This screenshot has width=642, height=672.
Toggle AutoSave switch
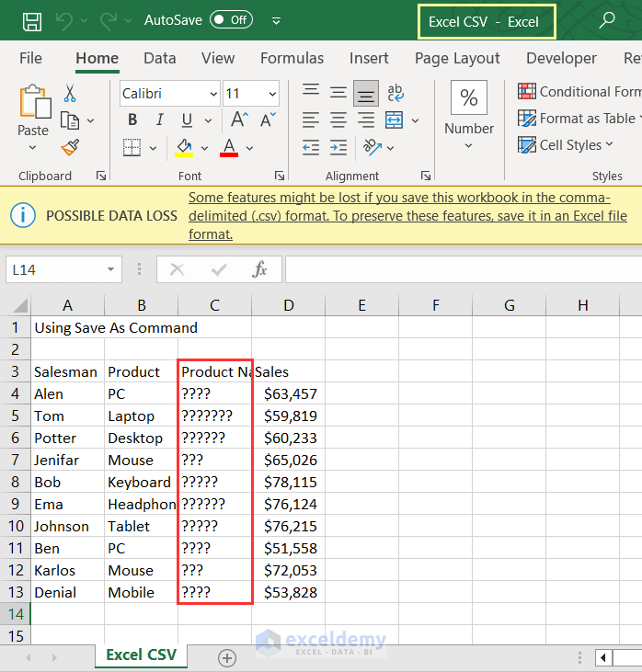click(231, 19)
